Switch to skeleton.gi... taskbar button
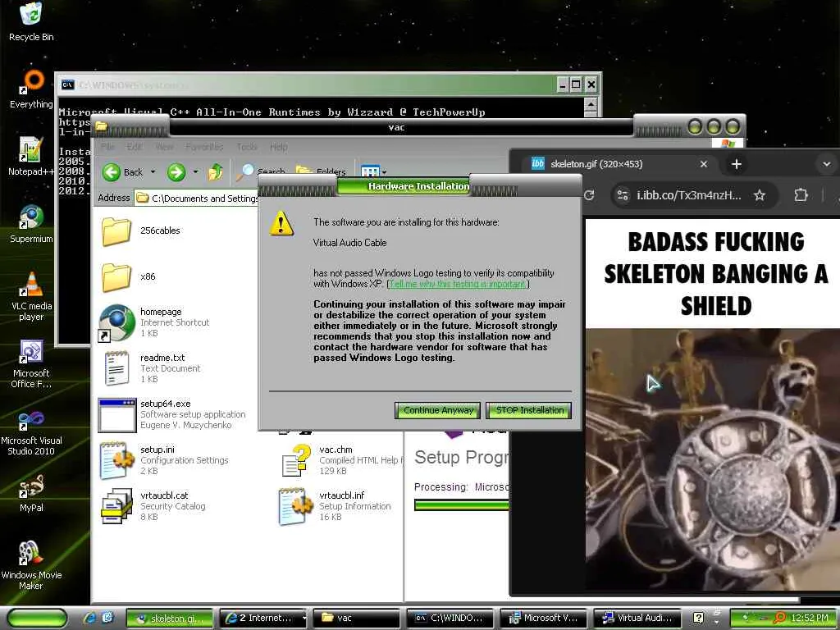Screen dimensions: 840x630 coord(171,618)
